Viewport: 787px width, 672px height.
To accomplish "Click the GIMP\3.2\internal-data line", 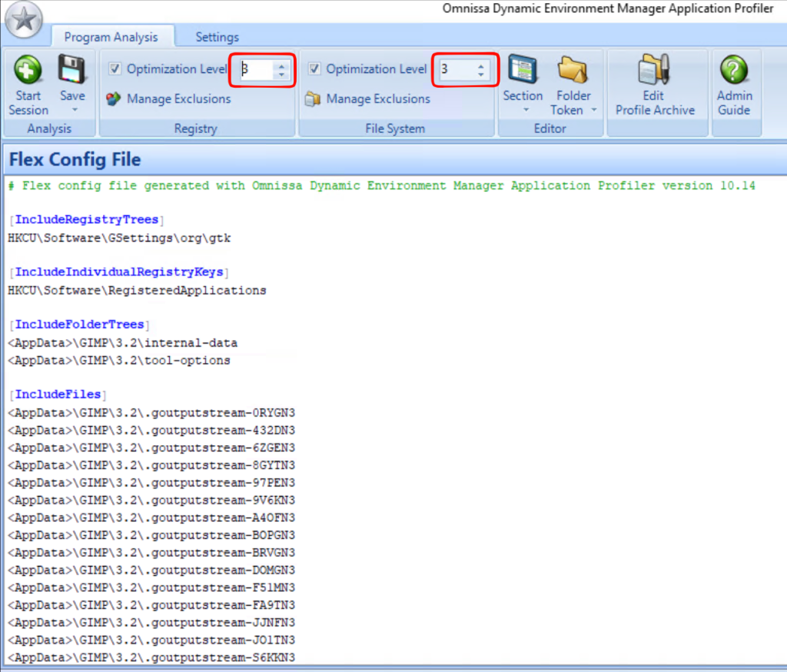I will 123,343.
